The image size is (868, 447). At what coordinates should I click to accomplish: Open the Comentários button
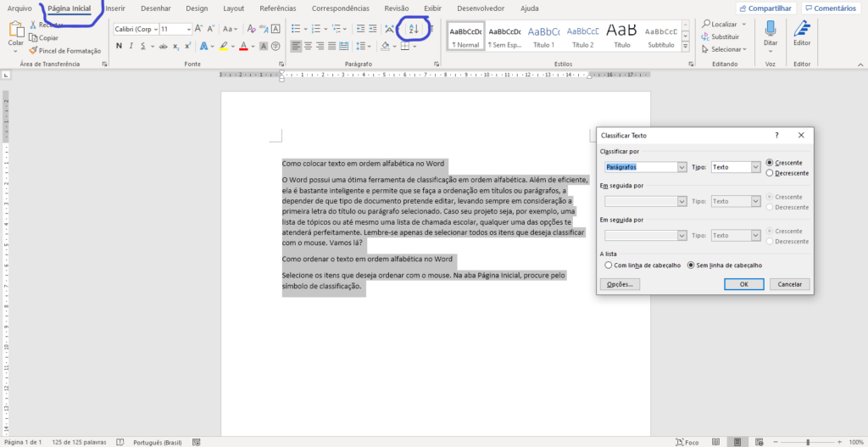point(831,8)
